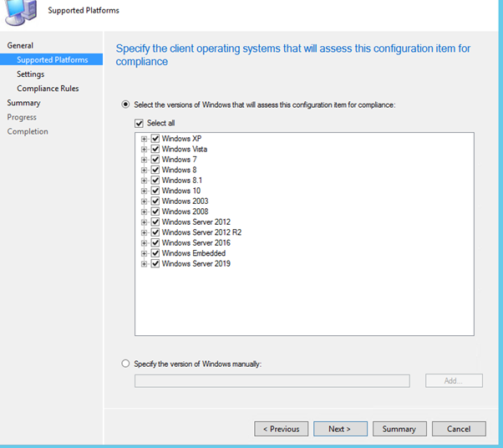The width and height of the screenshot is (503, 448).
Task: Click the Completion step in sidebar
Action: click(28, 131)
